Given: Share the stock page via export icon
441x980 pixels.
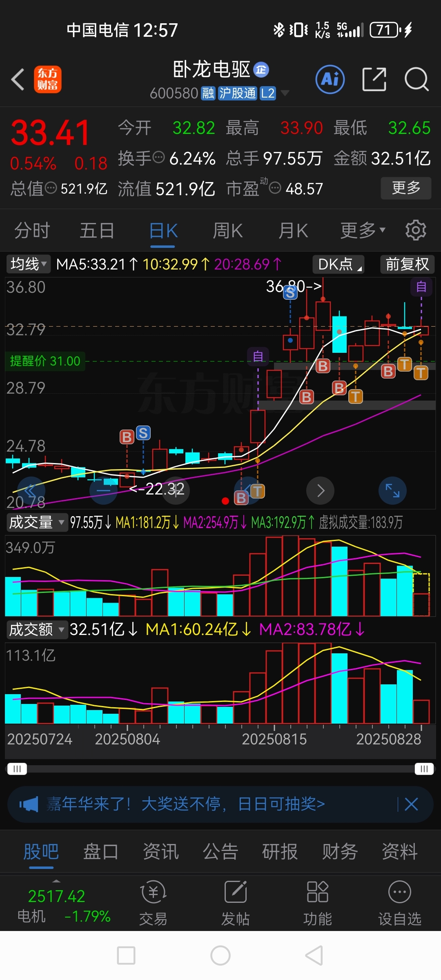Looking at the screenshot, I should point(374,79).
